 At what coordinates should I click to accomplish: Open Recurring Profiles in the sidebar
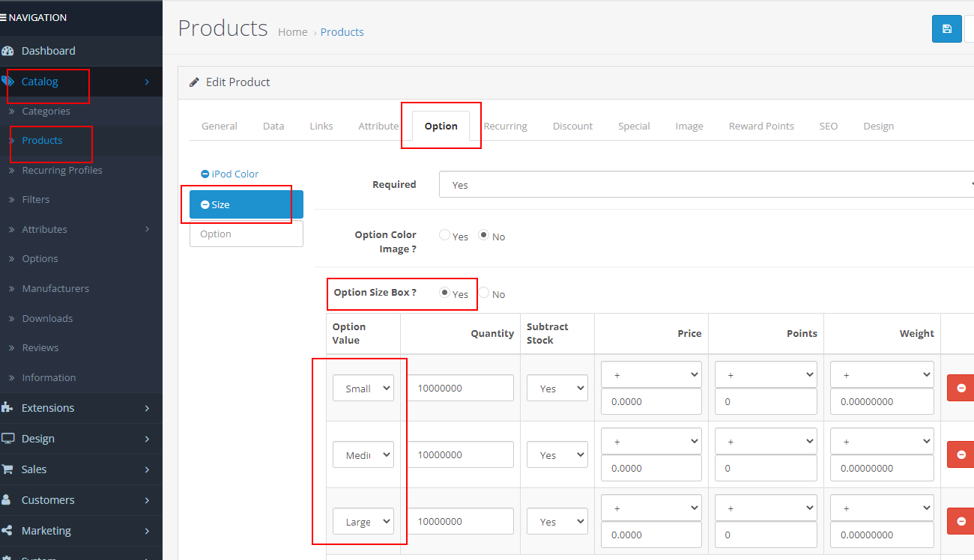point(63,170)
